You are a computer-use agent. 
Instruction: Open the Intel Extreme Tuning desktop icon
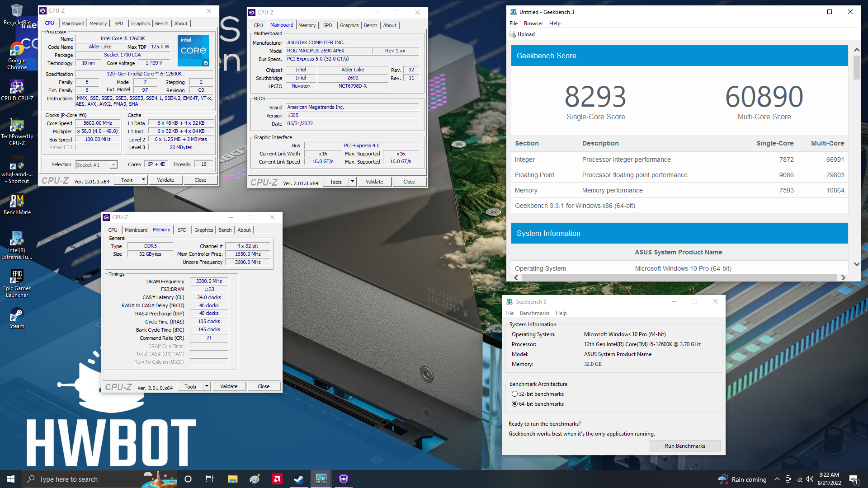point(17,245)
